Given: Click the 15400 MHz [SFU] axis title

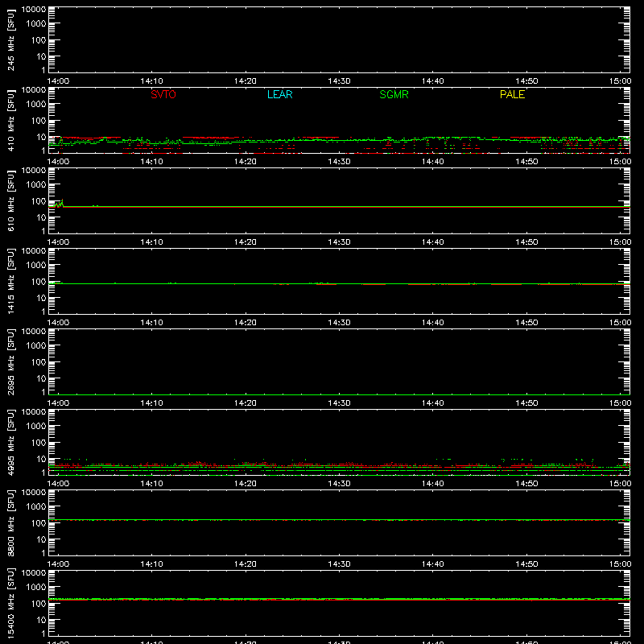Looking at the screenshot, I should click(x=10, y=602).
